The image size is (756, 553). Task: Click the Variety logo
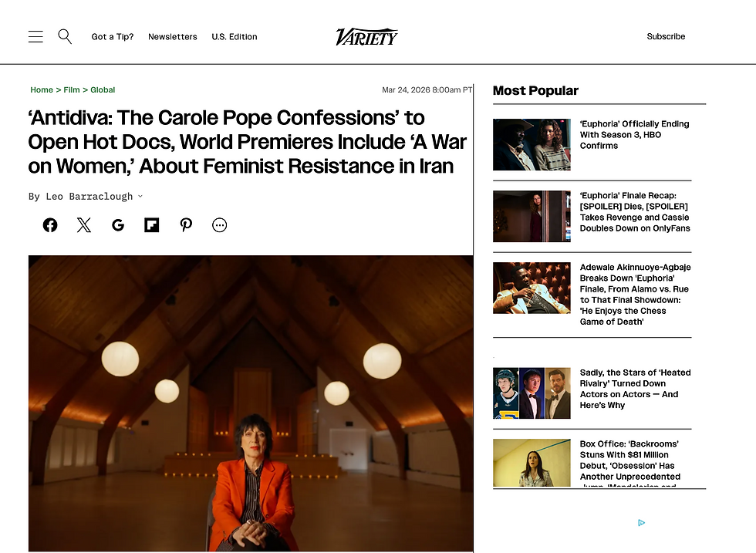click(x=366, y=37)
